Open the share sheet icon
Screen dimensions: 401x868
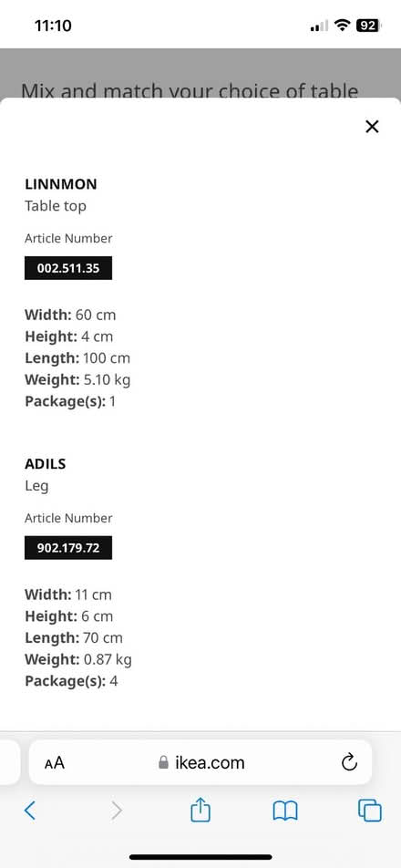coord(200,810)
